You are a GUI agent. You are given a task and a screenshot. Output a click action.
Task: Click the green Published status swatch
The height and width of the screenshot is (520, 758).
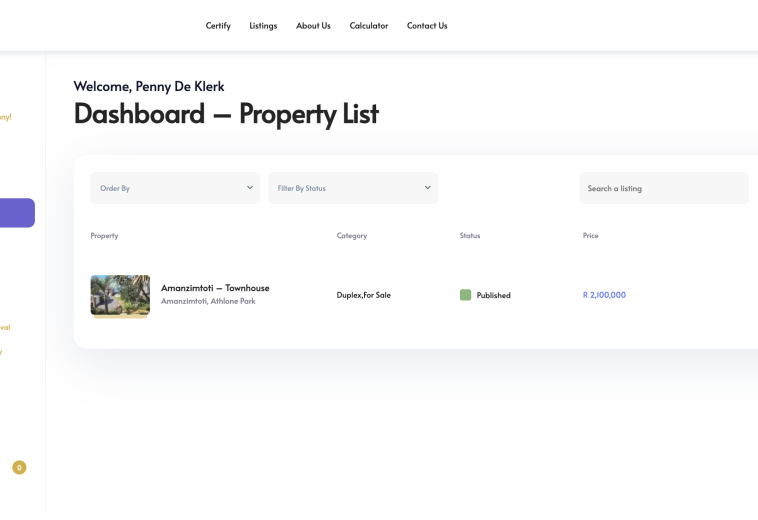[465, 295]
